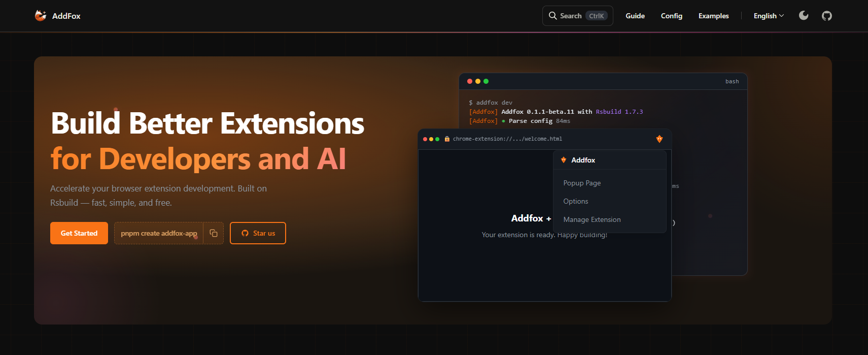Click the AddFox fox logo icon
Viewport: 868px width, 355px height.
41,16
